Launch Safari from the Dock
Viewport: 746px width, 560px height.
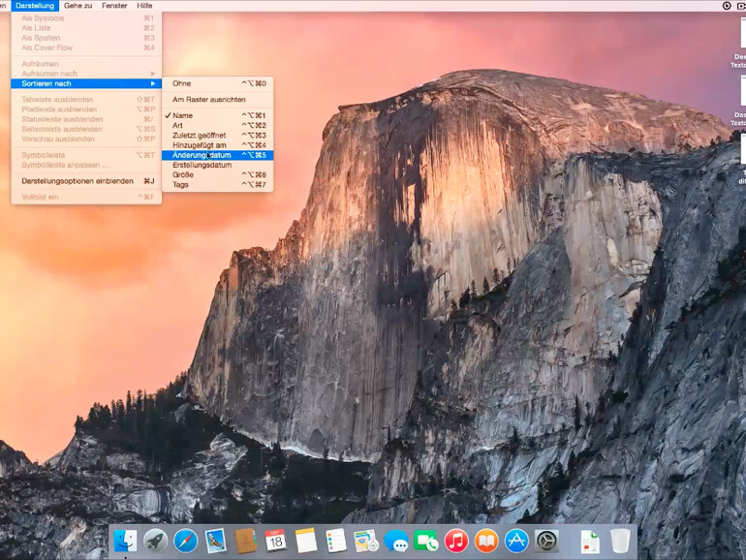click(x=185, y=541)
